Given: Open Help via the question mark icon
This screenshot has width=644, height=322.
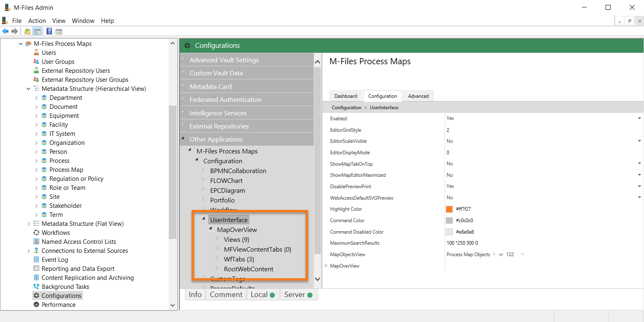Looking at the screenshot, I should pyautogui.click(x=49, y=32).
